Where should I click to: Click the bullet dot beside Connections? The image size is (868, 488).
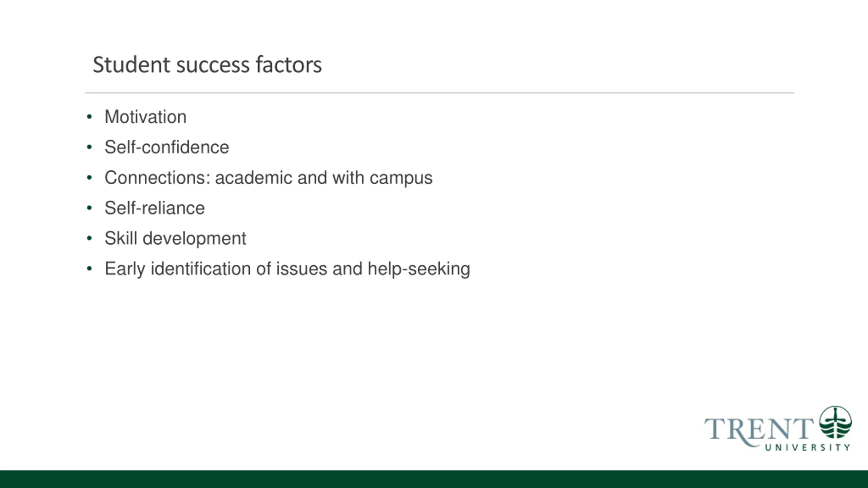pos(89,178)
